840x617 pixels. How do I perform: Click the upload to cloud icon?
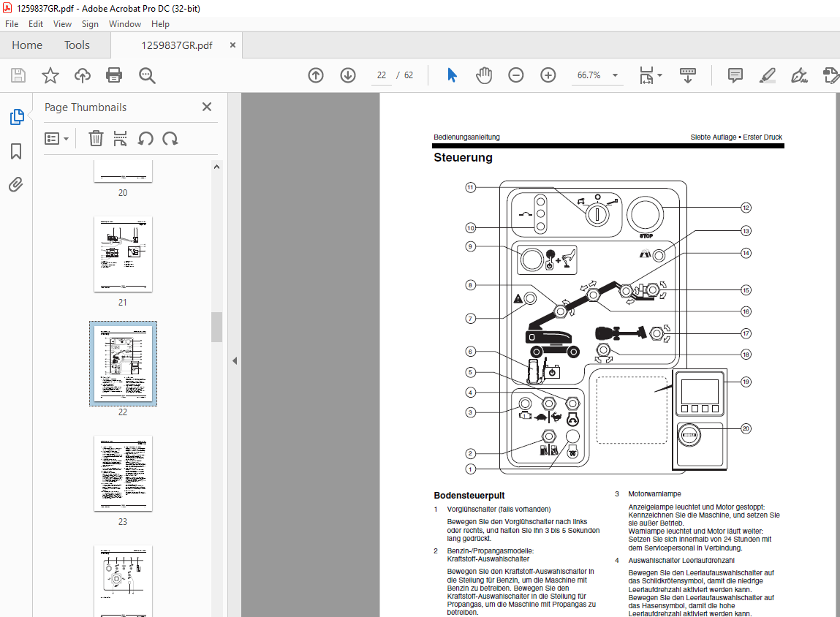83,75
